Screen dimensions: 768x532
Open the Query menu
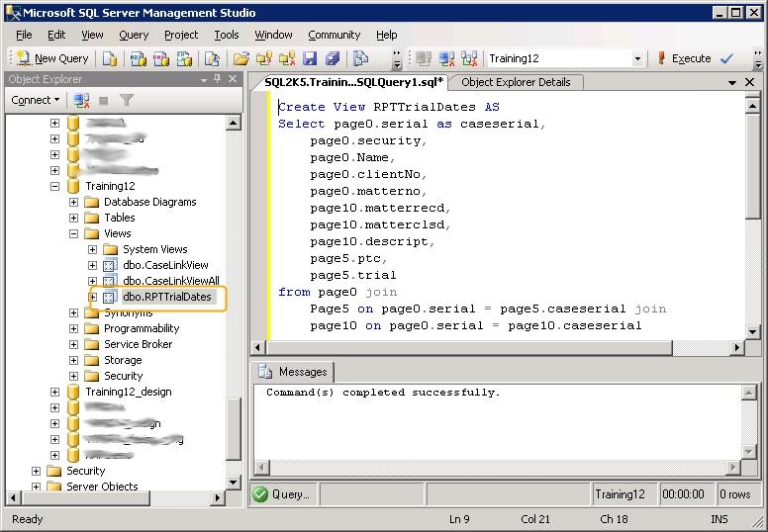(x=134, y=35)
